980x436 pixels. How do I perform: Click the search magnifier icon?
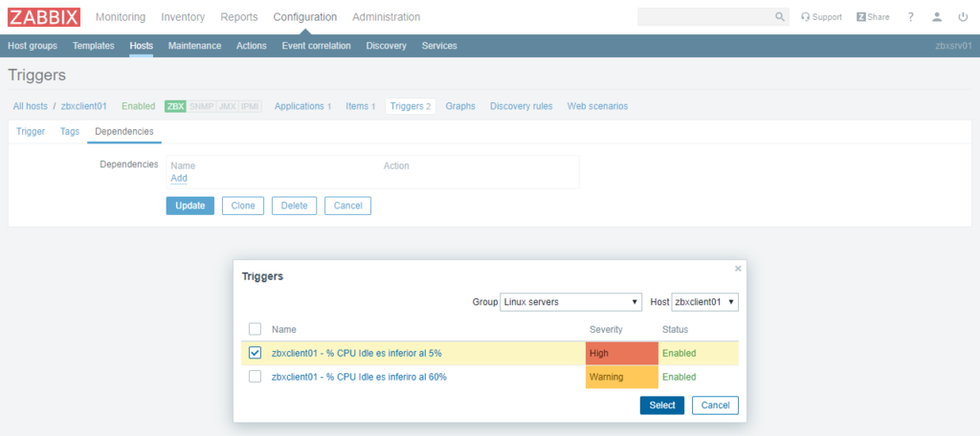[780, 17]
